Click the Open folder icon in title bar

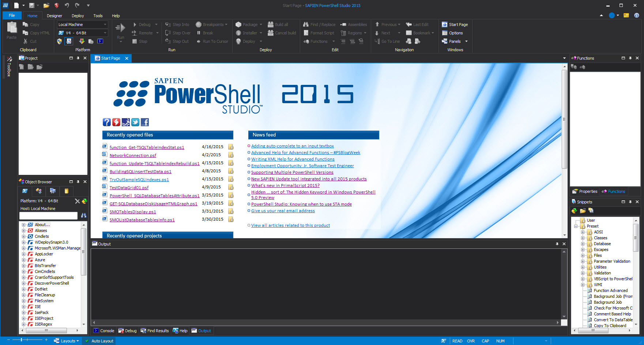46,5
